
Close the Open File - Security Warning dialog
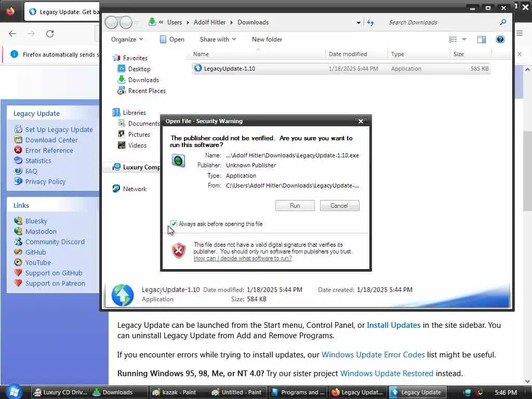click(x=361, y=121)
